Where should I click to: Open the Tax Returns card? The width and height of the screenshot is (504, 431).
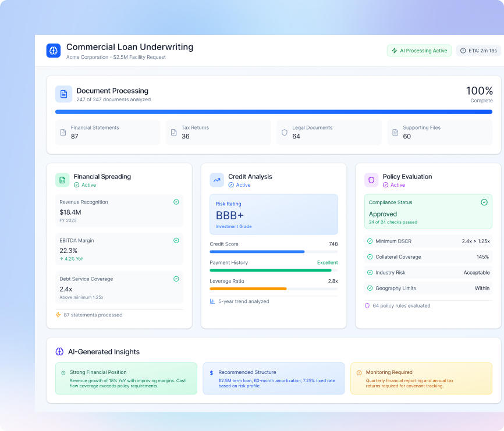pyautogui.click(x=218, y=133)
